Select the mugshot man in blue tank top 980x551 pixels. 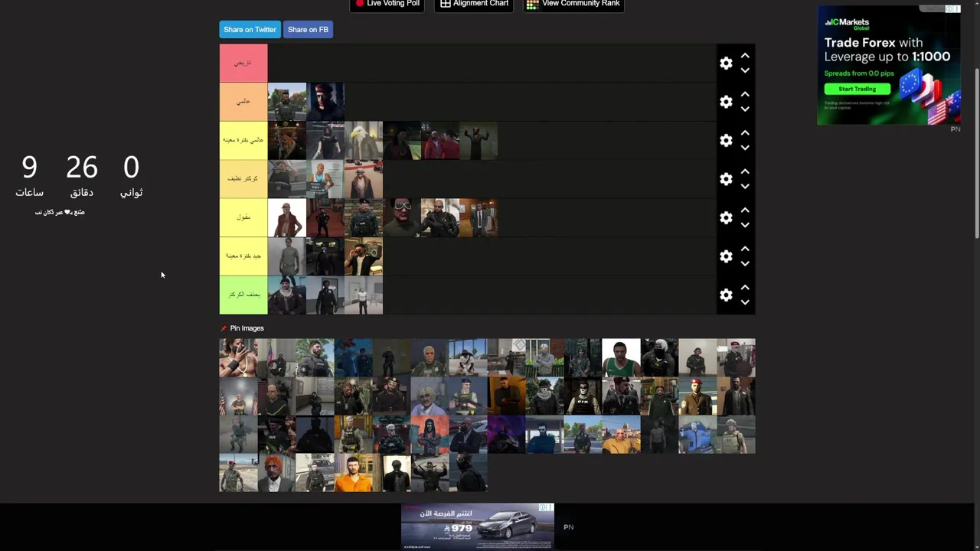pyautogui.click(x=325, y=179)
